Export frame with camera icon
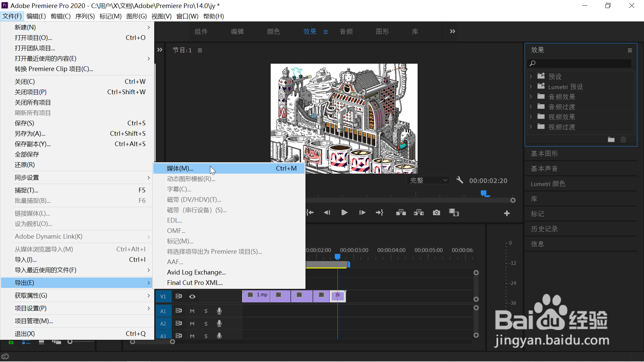Image resolution: width=644 pixels, height=362 pixels. pyautogui.click(x=436, y=213)
